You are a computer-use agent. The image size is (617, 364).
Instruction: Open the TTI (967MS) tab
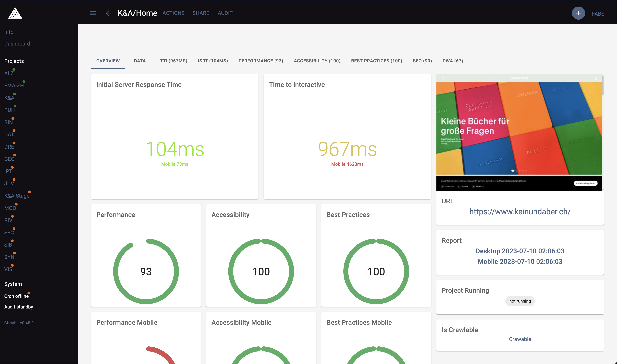point(173,61)
